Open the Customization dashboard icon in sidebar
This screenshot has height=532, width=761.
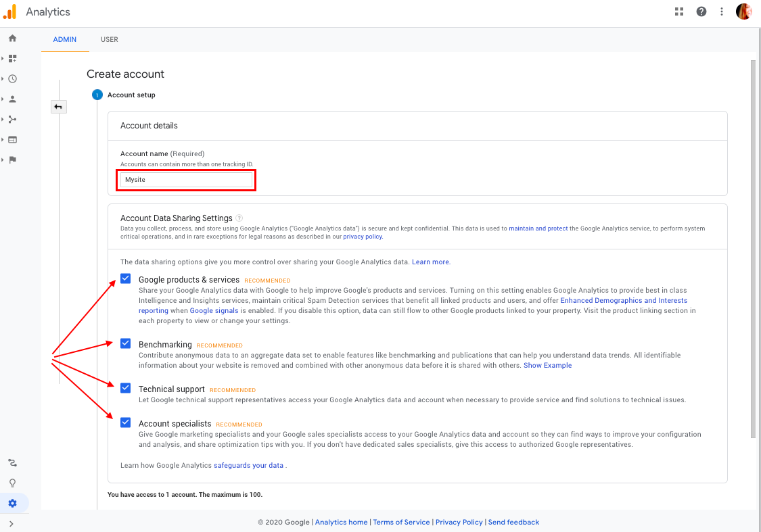click(13, 59)
